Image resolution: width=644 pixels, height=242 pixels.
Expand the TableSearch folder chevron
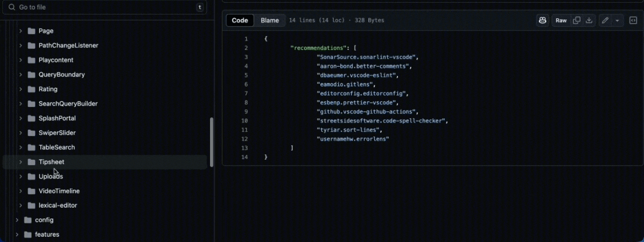20,147
